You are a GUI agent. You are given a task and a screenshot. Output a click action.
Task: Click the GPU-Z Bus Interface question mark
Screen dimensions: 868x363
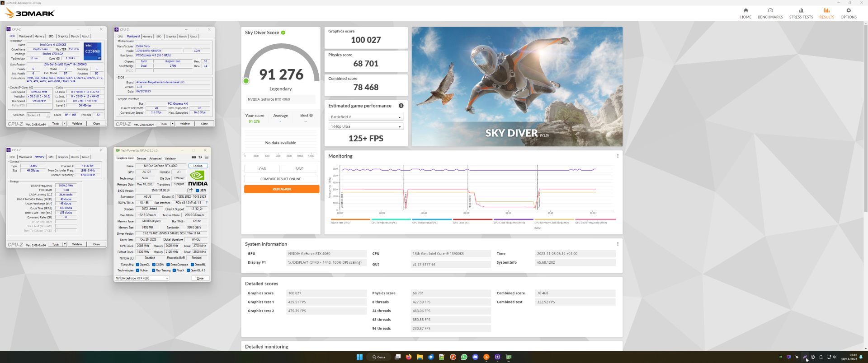tap(207, 203)
